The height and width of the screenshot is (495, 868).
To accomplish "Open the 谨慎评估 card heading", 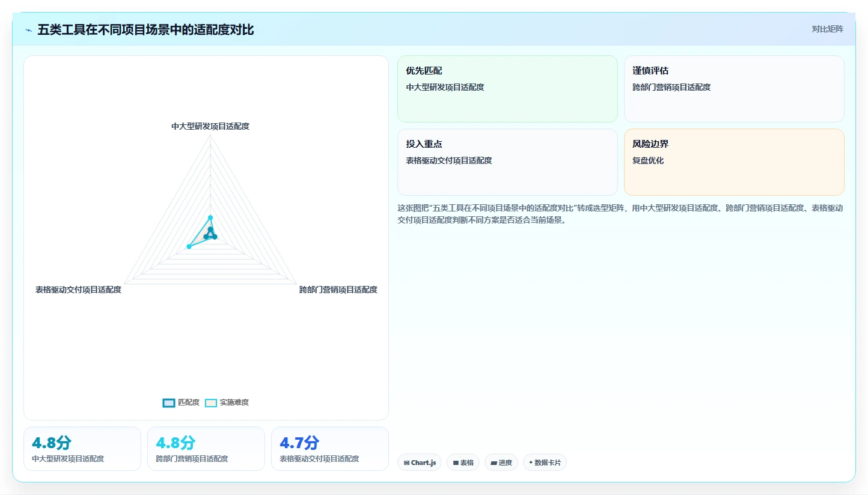I will [x=650, y=71].
